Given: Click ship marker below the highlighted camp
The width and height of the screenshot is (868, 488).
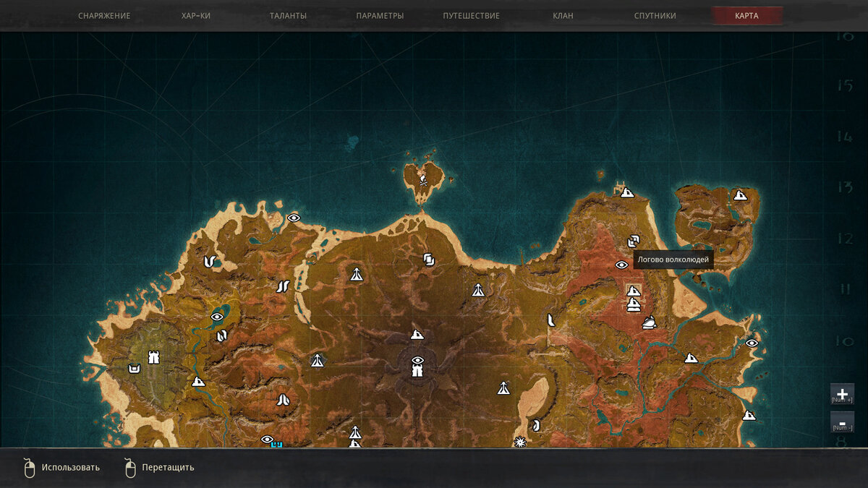Looking at the screenshot, I should [634, 304].
